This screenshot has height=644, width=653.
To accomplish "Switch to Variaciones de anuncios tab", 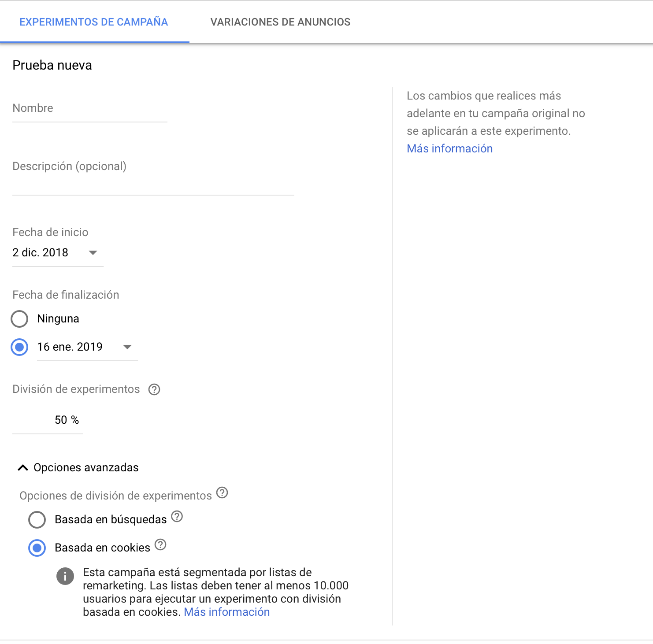I will pyautogui.click(x=280, y=22).
